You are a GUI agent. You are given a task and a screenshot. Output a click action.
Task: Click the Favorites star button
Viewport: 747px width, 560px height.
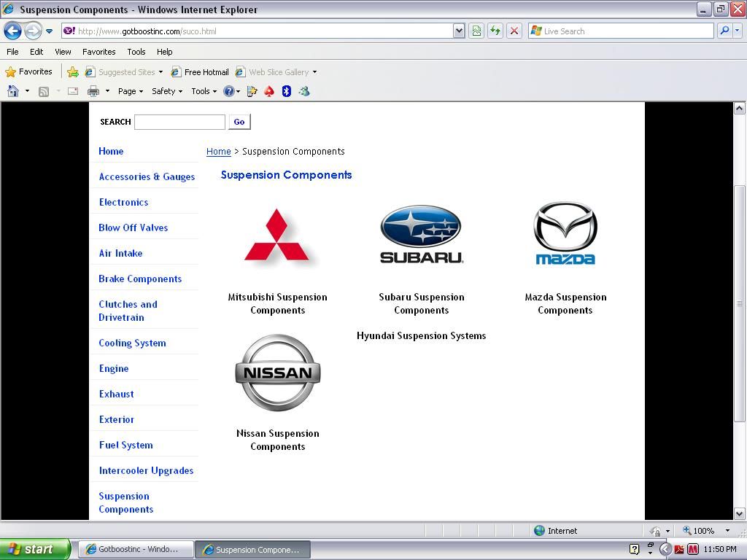coord(29,72)
